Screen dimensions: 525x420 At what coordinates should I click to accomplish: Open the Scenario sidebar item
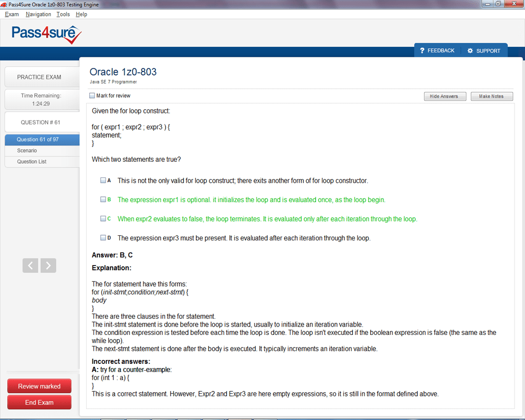42,151
